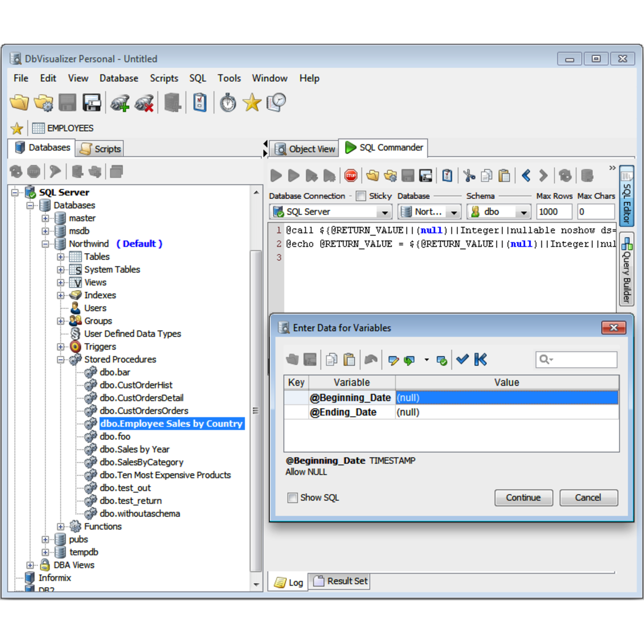Click the Max Chars input field
This screenshot has width=644, height=644.
(596, 212)
